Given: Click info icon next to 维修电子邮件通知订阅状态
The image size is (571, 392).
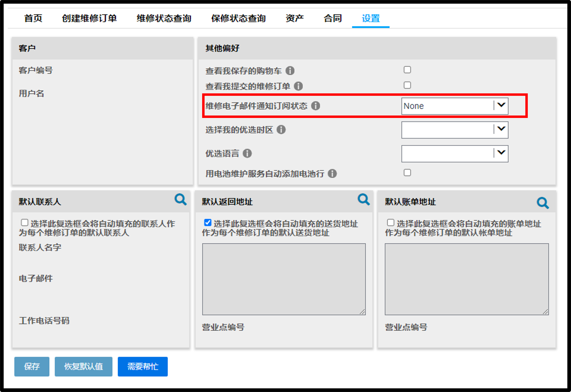Looking at the screenshot, I should 315,106.
